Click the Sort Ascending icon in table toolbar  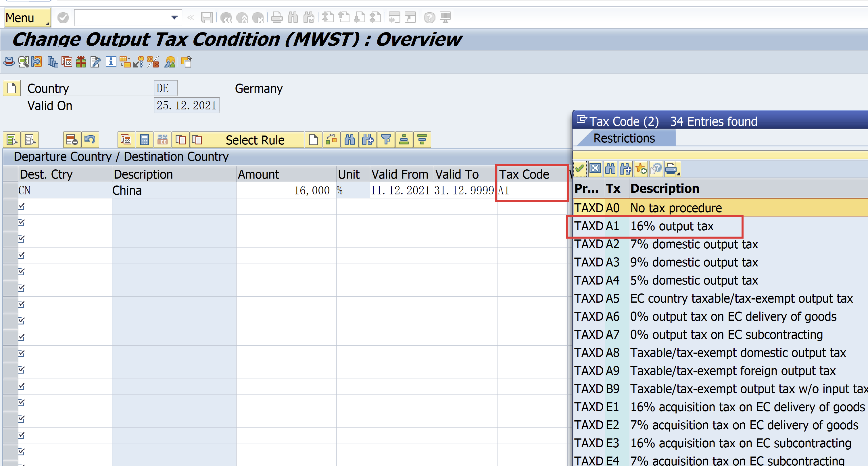point(404,140)
